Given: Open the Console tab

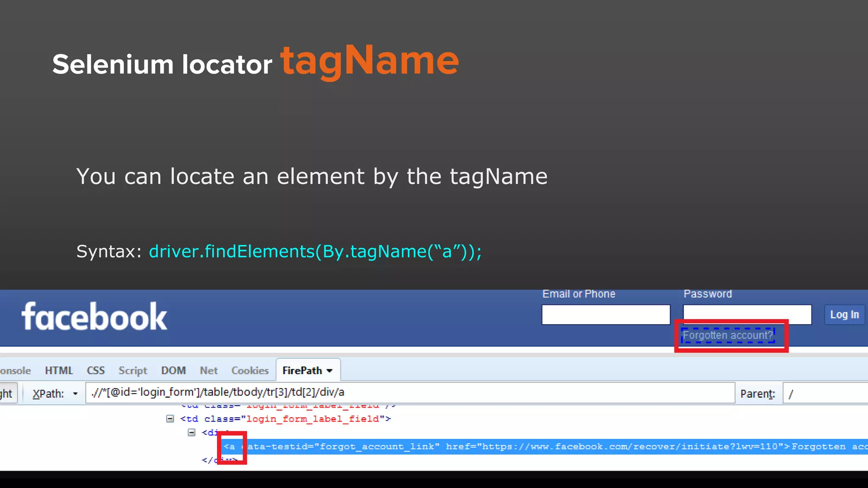Looking at the screenshot, I should pyautogui.click(x=15, y=371).
